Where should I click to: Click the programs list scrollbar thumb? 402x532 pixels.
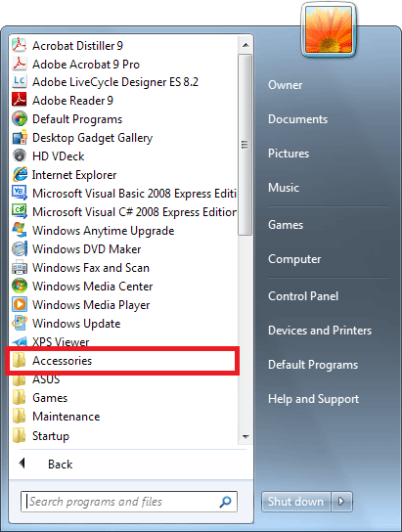click(245, 145)
